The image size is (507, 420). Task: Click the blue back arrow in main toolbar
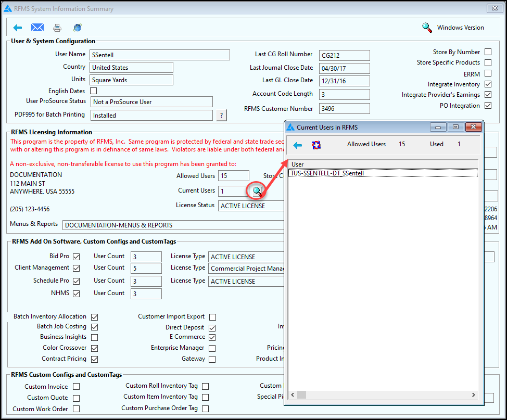tap(18, 28)
